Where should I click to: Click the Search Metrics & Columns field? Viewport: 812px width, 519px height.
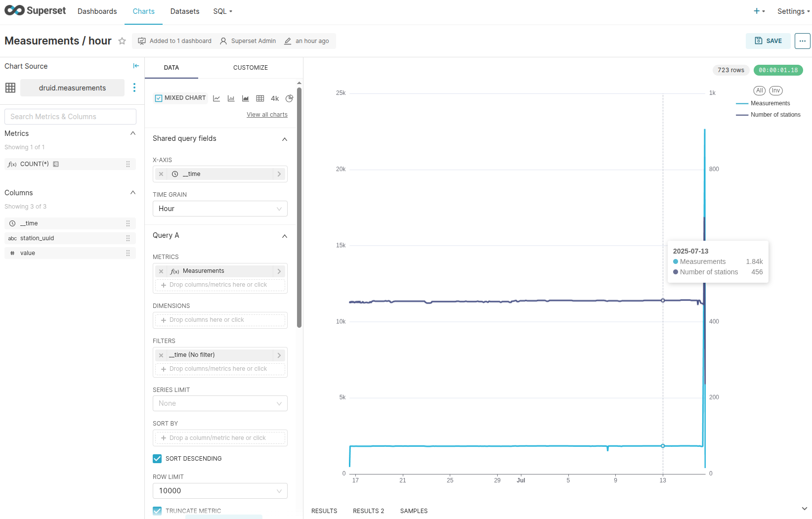70,117
